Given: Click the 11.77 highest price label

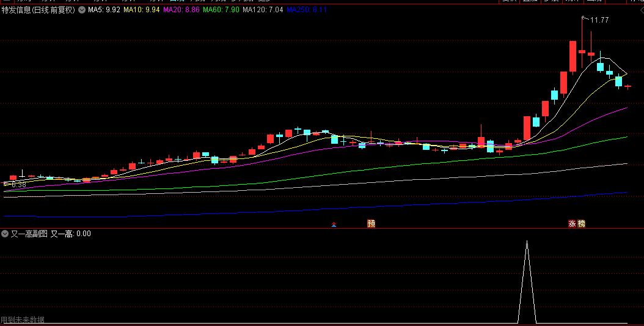Looking at the screenshot, I should 599,20.
